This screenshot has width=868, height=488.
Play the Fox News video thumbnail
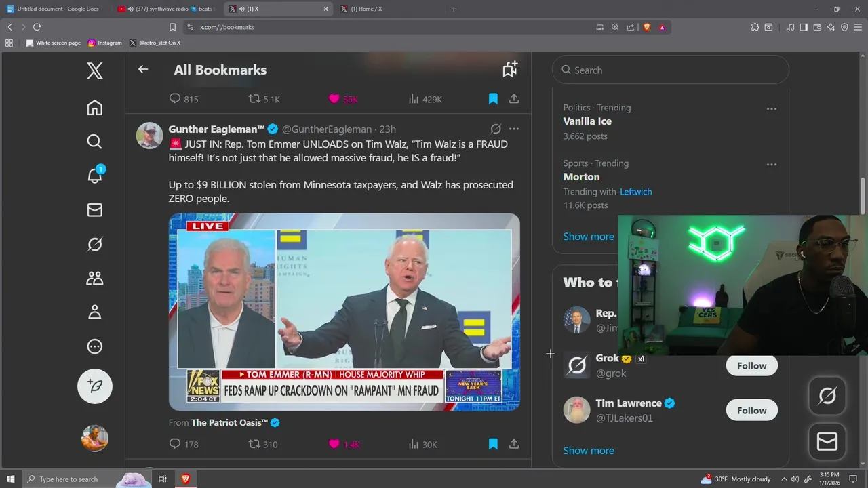[x=344, y=312]
